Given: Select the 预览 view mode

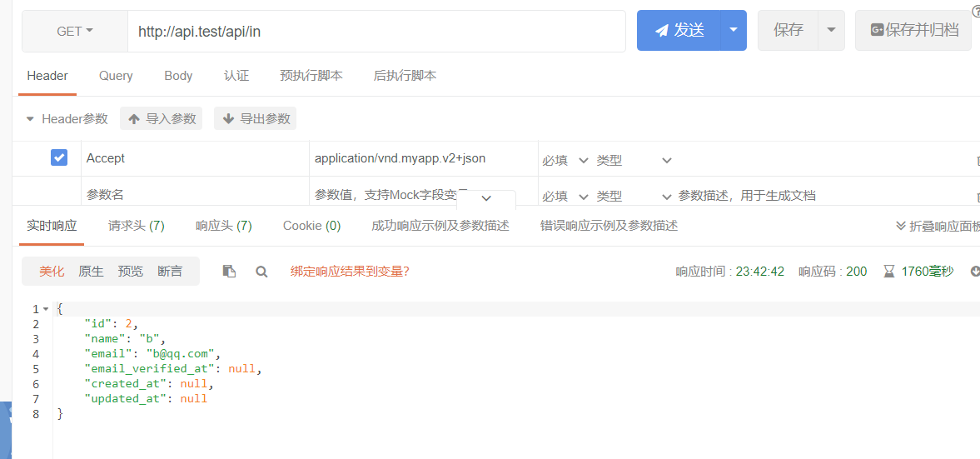Looking at the screenshot, I should [x=131, y=272].
